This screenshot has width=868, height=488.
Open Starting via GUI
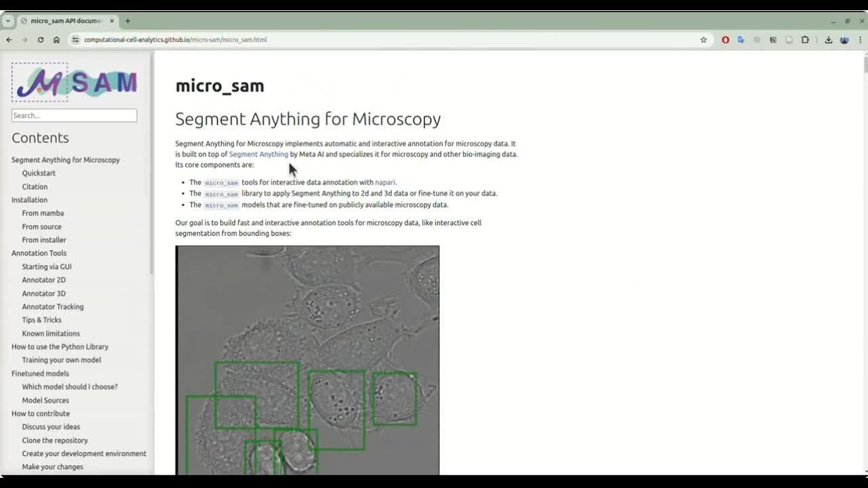pos(47,266)
